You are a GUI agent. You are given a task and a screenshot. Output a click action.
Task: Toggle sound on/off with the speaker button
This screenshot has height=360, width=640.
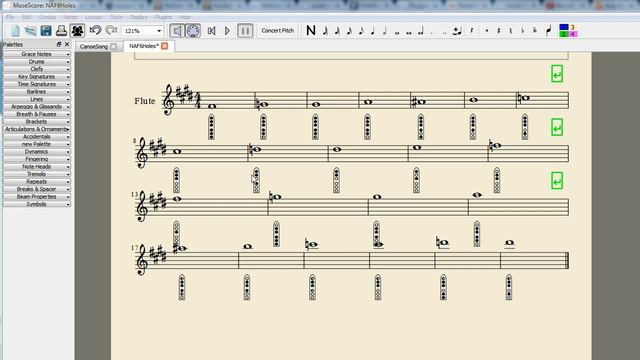coord(177,31)
